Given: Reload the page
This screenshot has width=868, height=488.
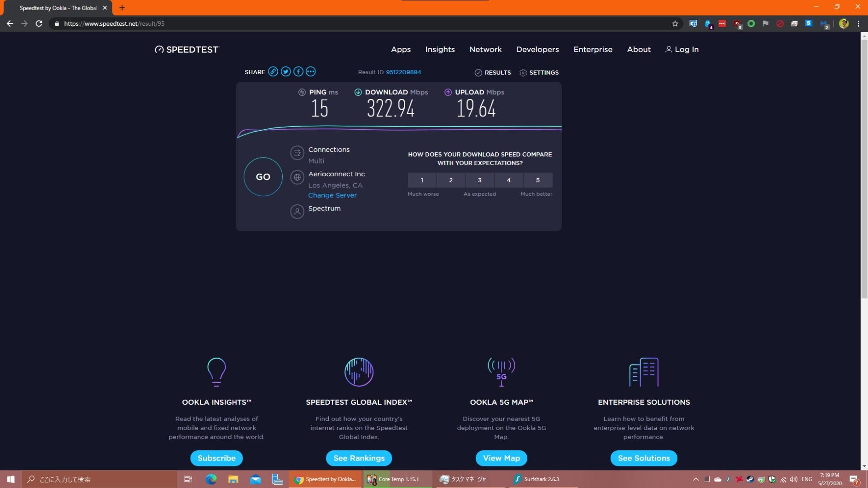Looking at the screenshot, I should pyautogui.click(x=39, y=23).
